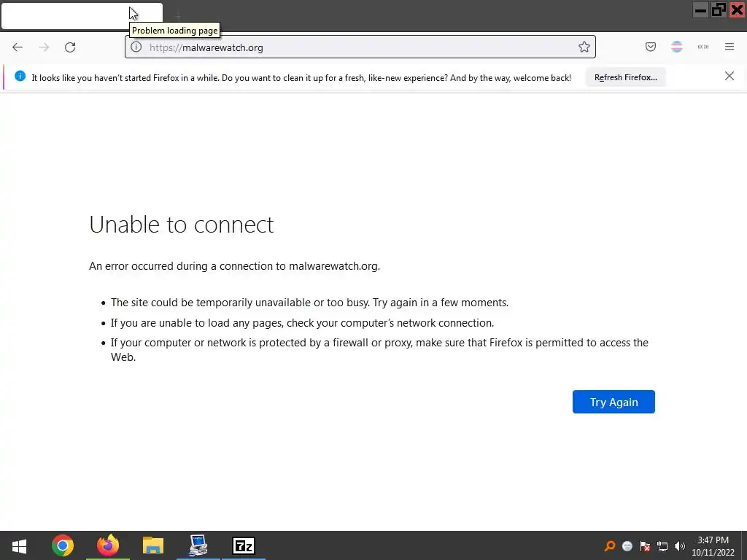Open site information icon in address bar
Screen dimensions: 747x560
(x=136, y=47)
